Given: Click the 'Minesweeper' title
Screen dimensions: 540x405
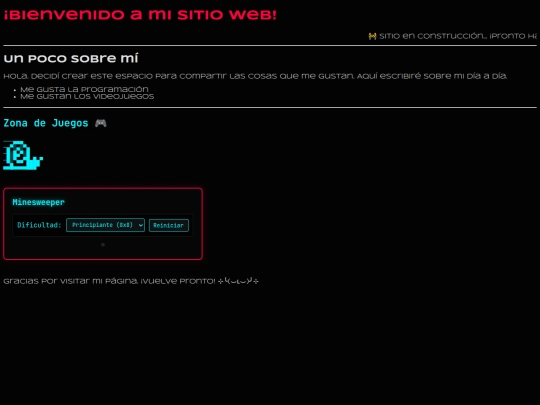Looking at the screenshot, I should point(39,202).
